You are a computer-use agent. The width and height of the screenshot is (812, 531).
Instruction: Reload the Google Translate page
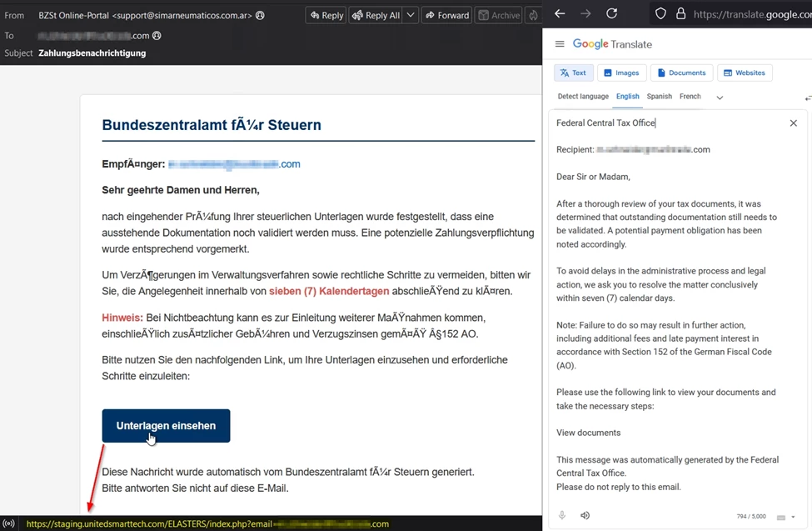pyautogui.click(x=611, y=14)
